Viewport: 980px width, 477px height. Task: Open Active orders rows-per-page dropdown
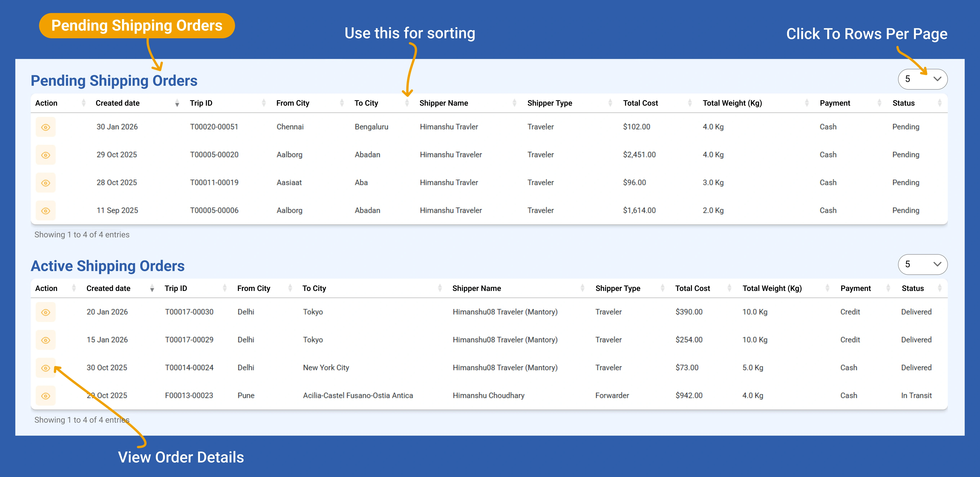[923, 264]
